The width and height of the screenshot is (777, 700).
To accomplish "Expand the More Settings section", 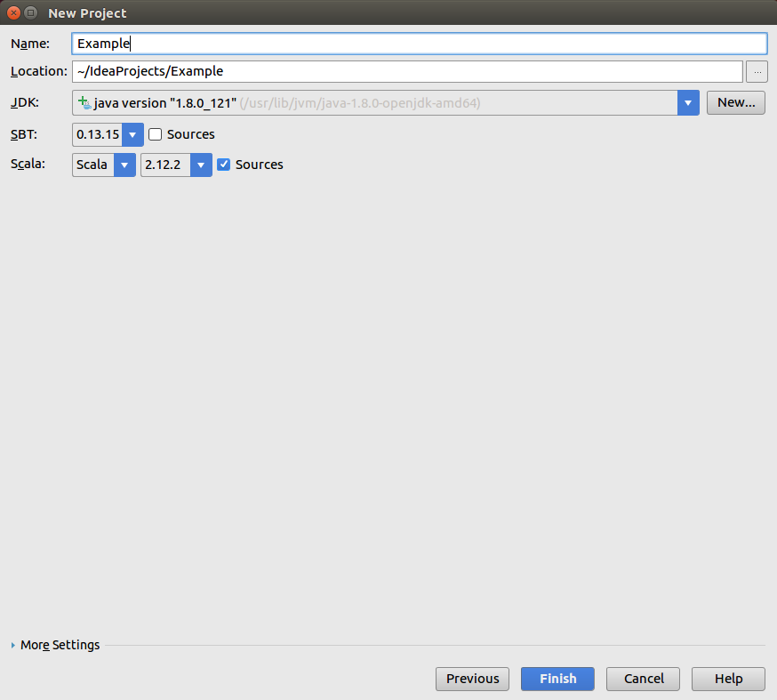I will (12, 645).
